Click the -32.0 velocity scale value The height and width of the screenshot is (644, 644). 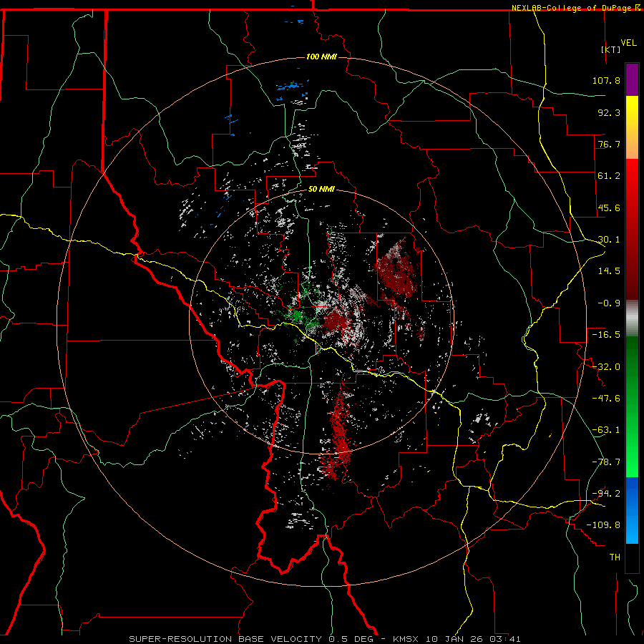tap(606, 367)
